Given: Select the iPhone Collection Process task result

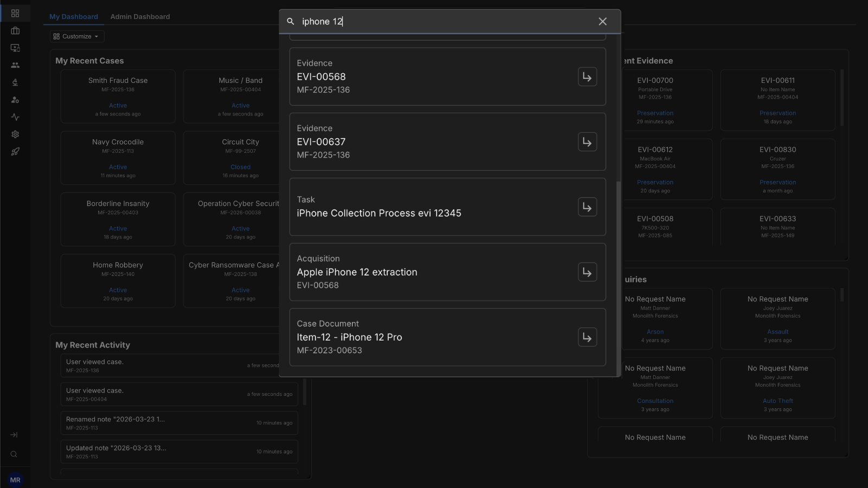Looking at the screenshot, I should click(x=448, y=207).
